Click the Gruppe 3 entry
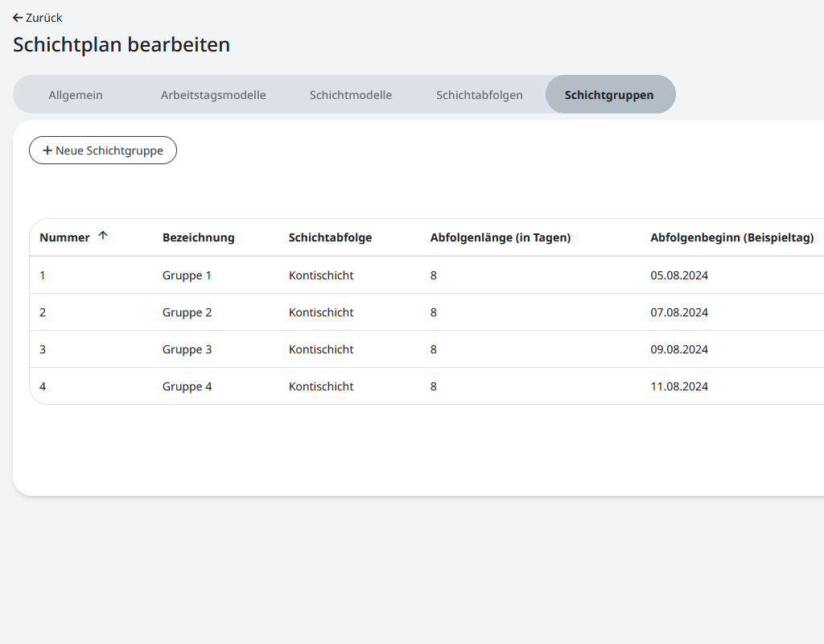 [x=187, y=349]
